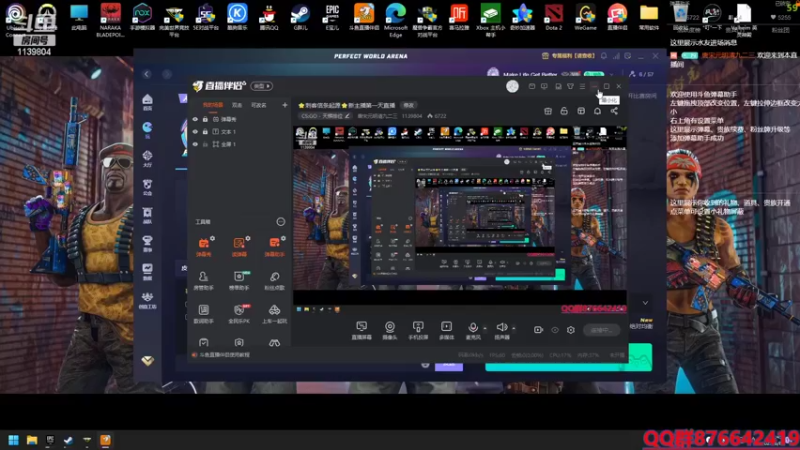The image size is (800, 450).
Task: Click the FPS:60 status bar text
Action: [497, 355]
